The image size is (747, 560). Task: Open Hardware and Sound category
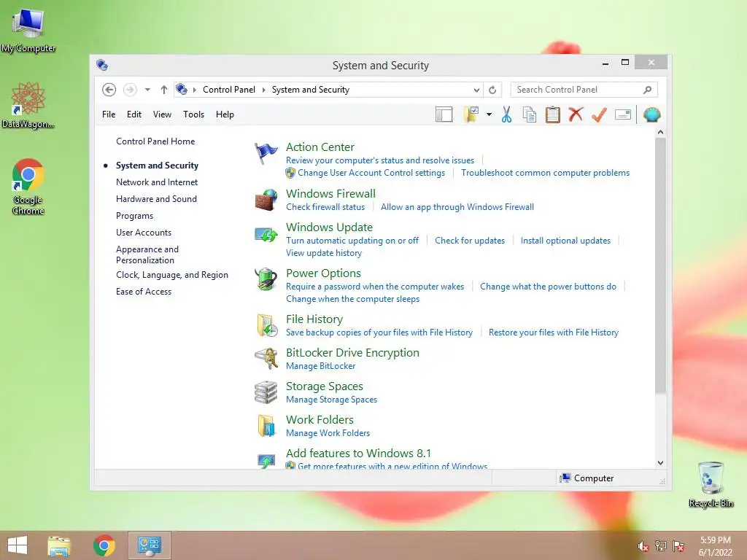[x=156, y=199]
